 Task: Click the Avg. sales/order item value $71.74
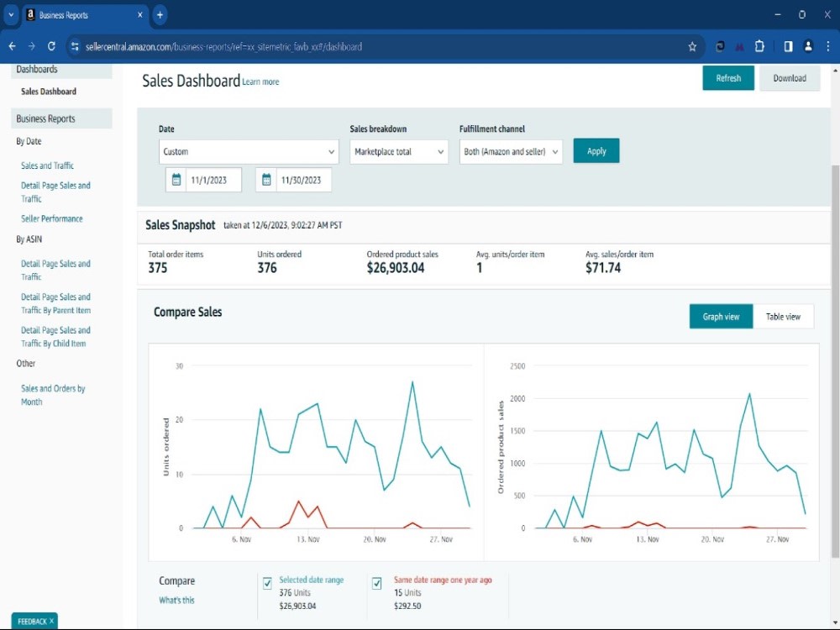tap(602, 268)
